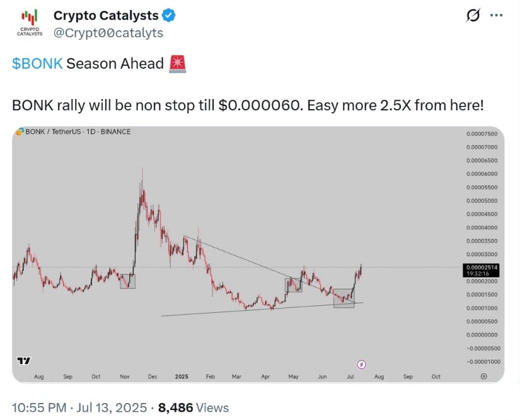Click the BONK coin icon in chart header
Image resolution: width=520 pixels, height=420 pixels.
pyautogui.click(x=20, y=132)
